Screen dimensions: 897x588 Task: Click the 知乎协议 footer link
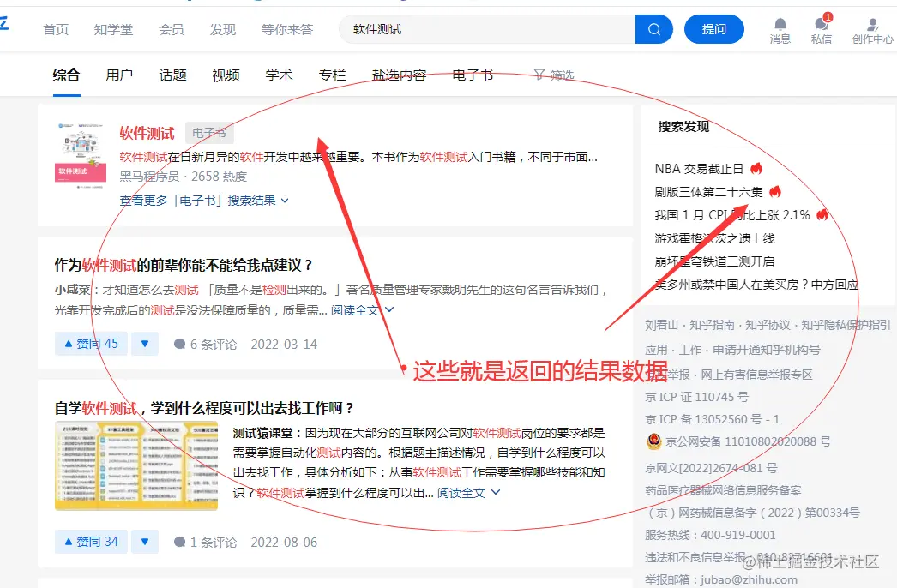768,325
